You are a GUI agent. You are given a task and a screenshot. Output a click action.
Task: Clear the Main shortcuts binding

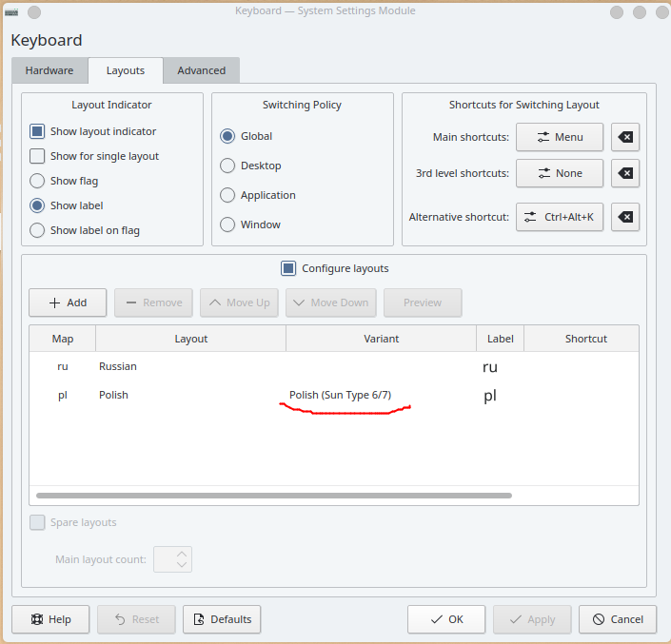click(625, 137)
